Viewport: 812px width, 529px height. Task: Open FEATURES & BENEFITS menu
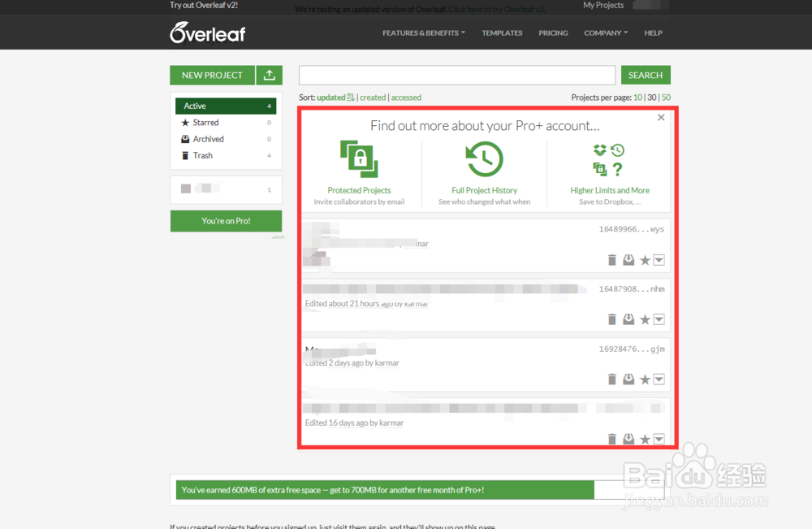point(424,33)
